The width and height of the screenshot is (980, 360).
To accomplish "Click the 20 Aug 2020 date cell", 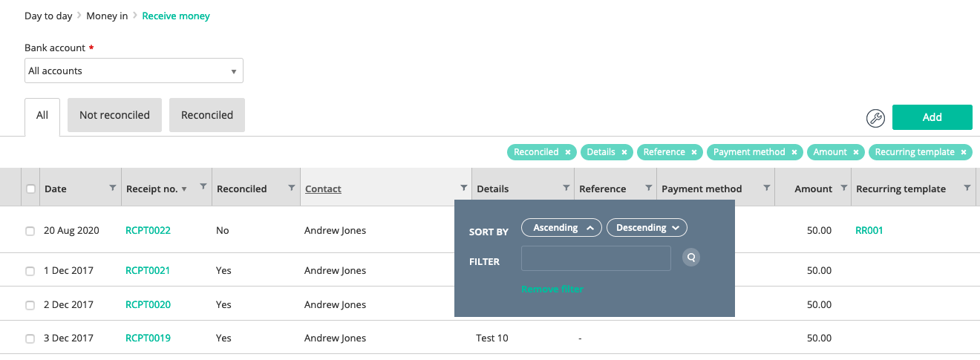I will (x=71, y=230).
